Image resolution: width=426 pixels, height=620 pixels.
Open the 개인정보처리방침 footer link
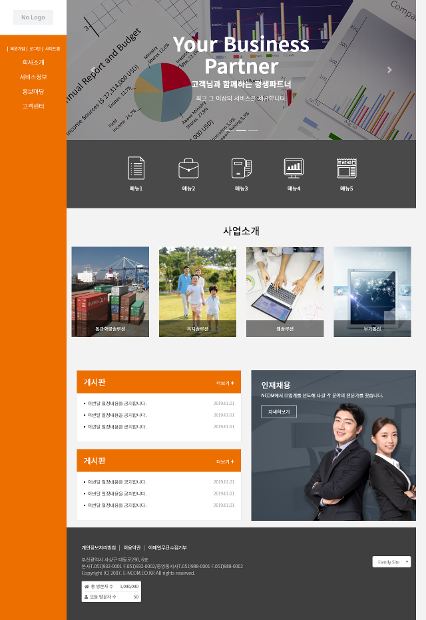tap(99, 548)
